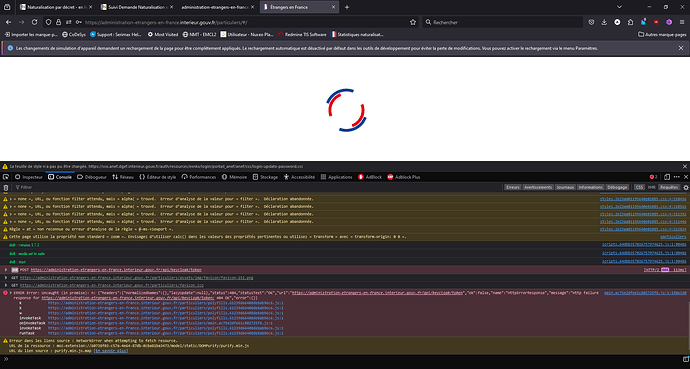Toggle responsive design mode icon
The width and height of the screenshot is (690, 369).
[667, 177]
